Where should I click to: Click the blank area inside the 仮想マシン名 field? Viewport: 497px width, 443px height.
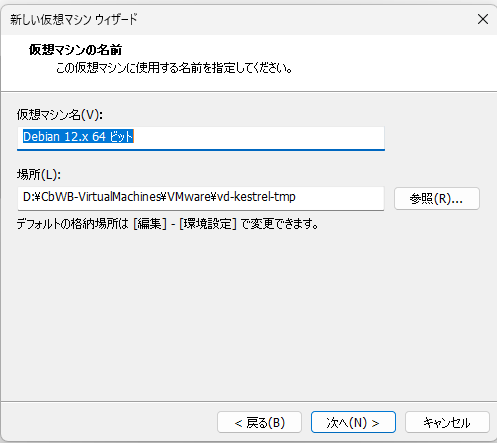coord(260,137)
